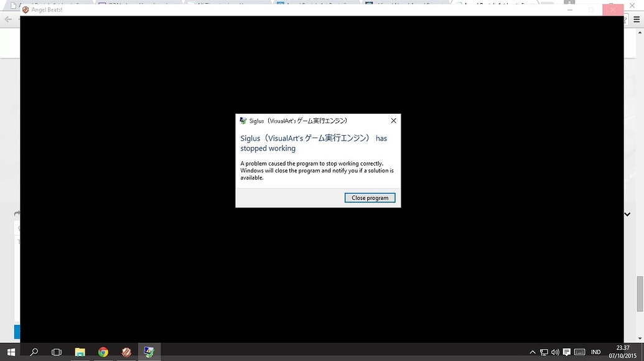Screen dimensions: 644x361
Task: Close the Siglus error dialog with X
Action: coord(393,120)
